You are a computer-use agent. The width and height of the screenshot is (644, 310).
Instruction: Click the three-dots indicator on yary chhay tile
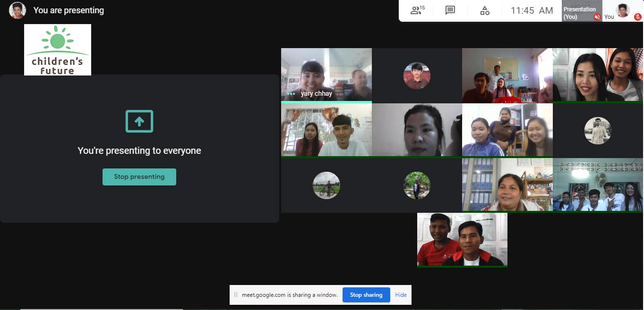291,94
